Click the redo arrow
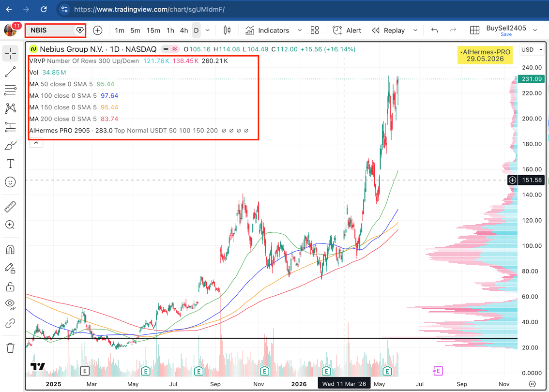549x392 pixels. point(453,30)
